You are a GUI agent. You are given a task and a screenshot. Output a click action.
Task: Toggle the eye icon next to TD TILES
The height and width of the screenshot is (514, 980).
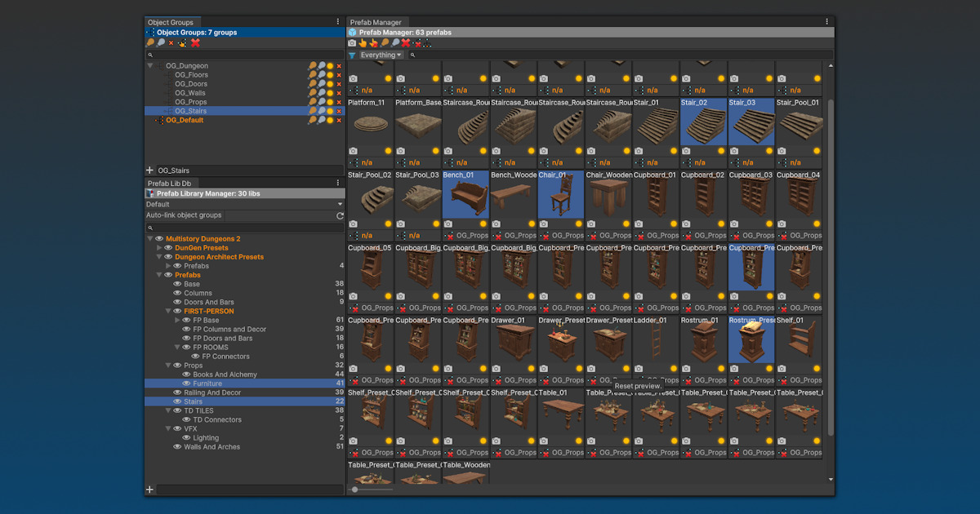click(x=177, y=410)
